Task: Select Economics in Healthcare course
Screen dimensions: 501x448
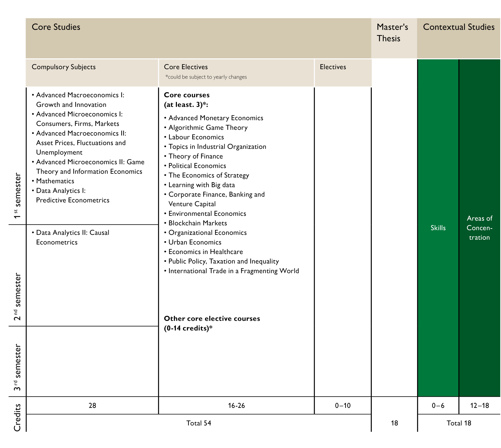Action: point(205,252)
